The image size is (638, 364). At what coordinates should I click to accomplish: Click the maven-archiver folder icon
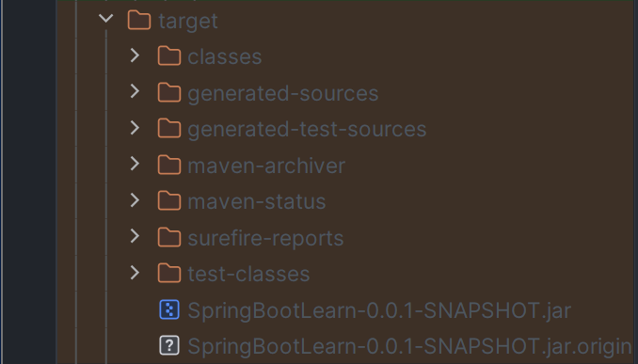169,166
